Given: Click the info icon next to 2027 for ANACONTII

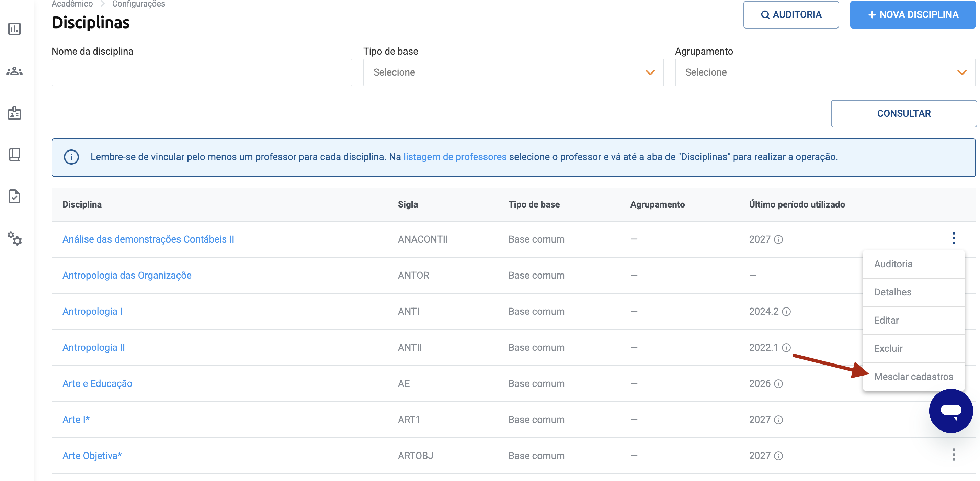Looking at the screenshot, I should click(778, 239).
